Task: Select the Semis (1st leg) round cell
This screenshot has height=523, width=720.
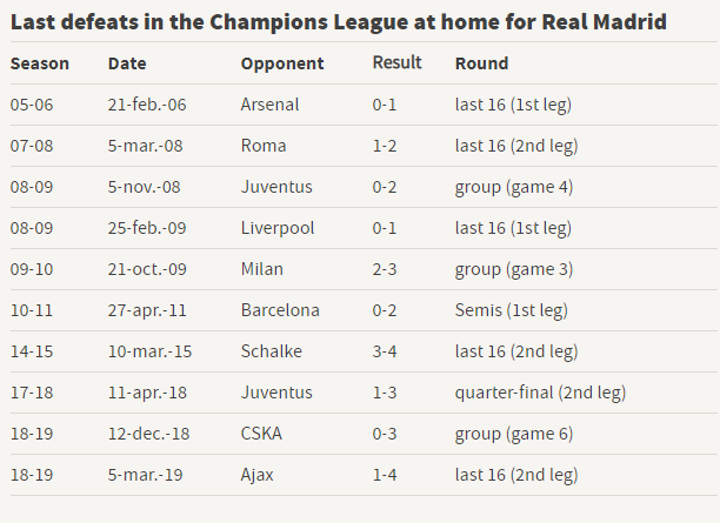Action: pyautogui.click(x=511, y=310)
